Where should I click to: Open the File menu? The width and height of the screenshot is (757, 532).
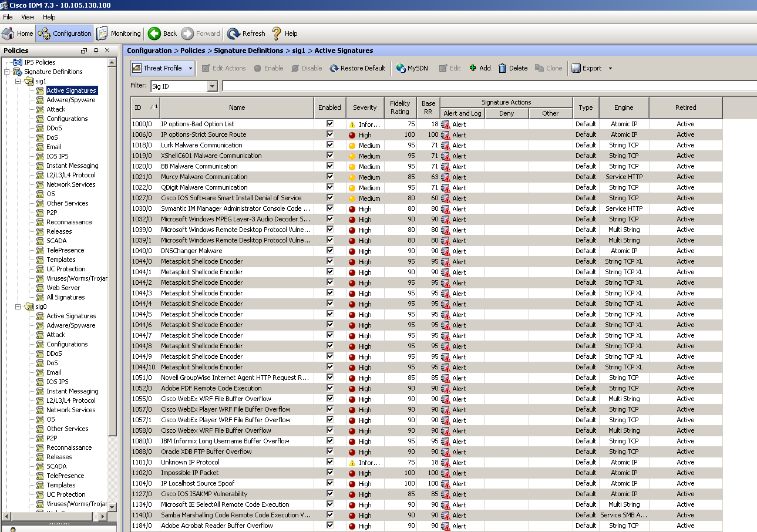tap(8, 17)
